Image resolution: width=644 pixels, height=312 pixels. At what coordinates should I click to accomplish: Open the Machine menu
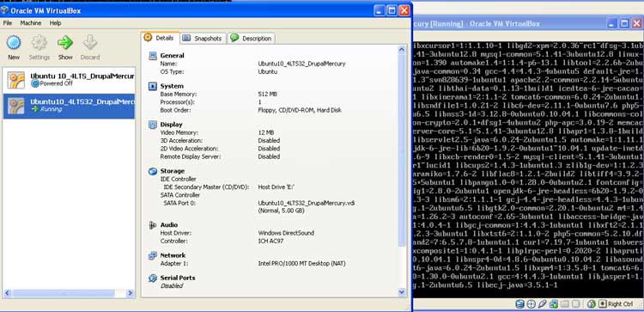click(30, 23)
